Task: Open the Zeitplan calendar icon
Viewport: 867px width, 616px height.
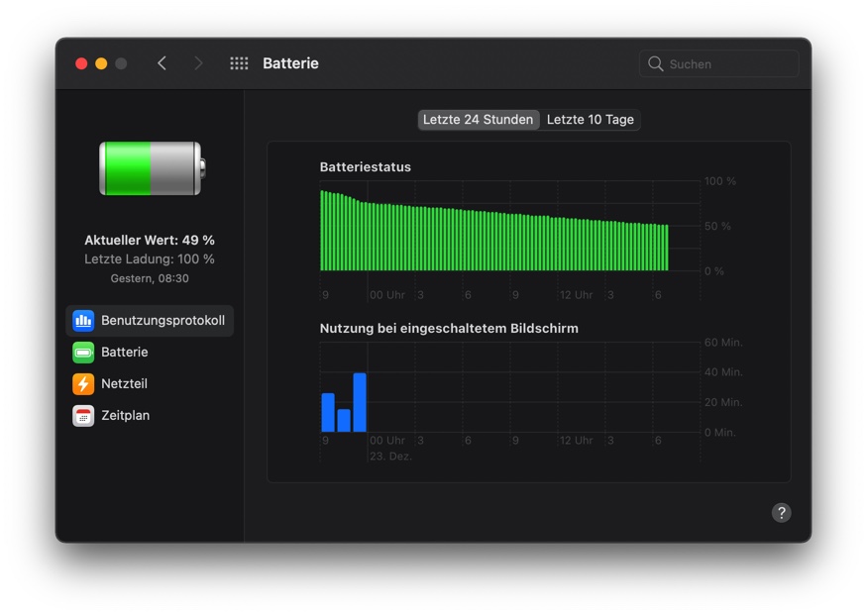Action: coord(83,416)
